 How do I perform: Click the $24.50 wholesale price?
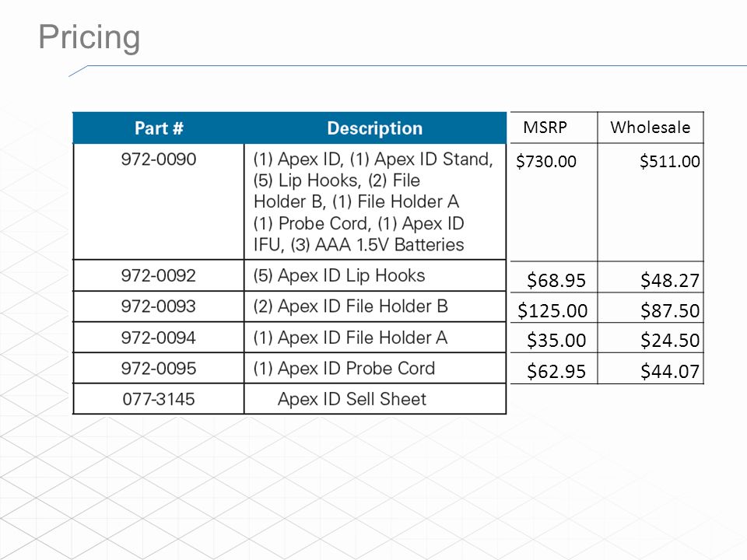click(x=669, y=341)
